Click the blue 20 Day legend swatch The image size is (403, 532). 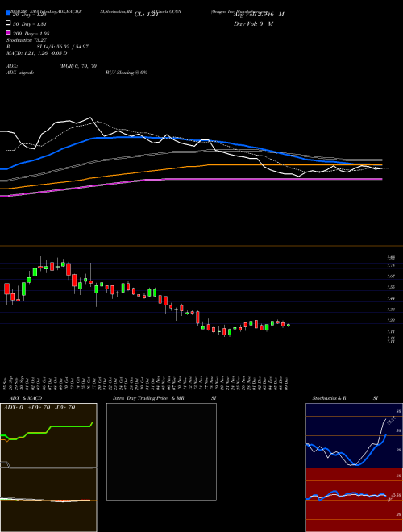click(8, 14)
